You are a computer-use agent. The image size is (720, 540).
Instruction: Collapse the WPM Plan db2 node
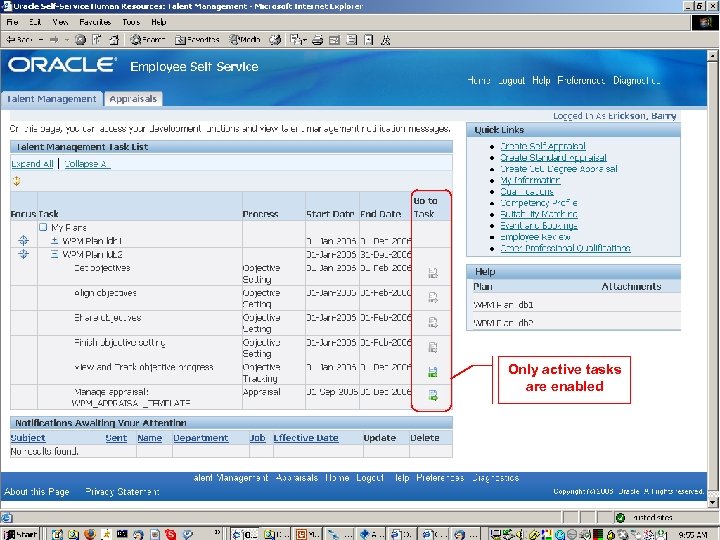click(55, 254)
